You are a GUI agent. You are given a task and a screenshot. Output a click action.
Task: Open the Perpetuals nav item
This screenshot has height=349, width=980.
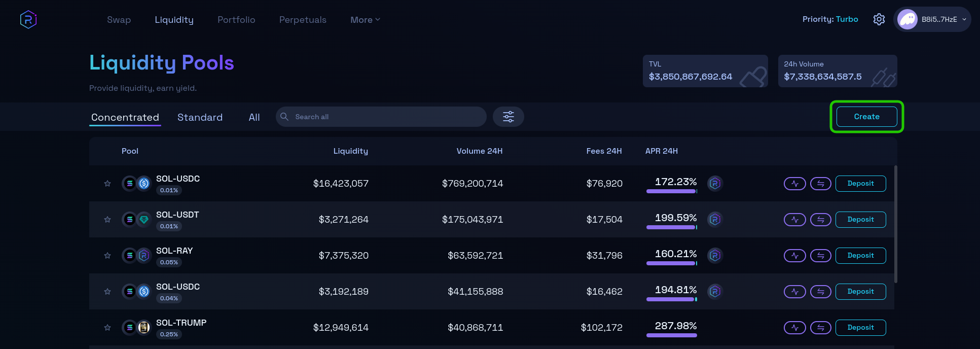pos(303,20)
